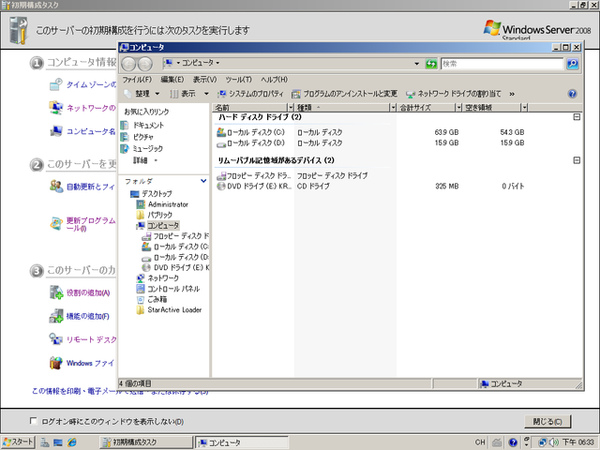The height and width of the screenshot is (450, 600).
Task: Refresh the Computer window with green arrows icon
Action: point(431,64)
